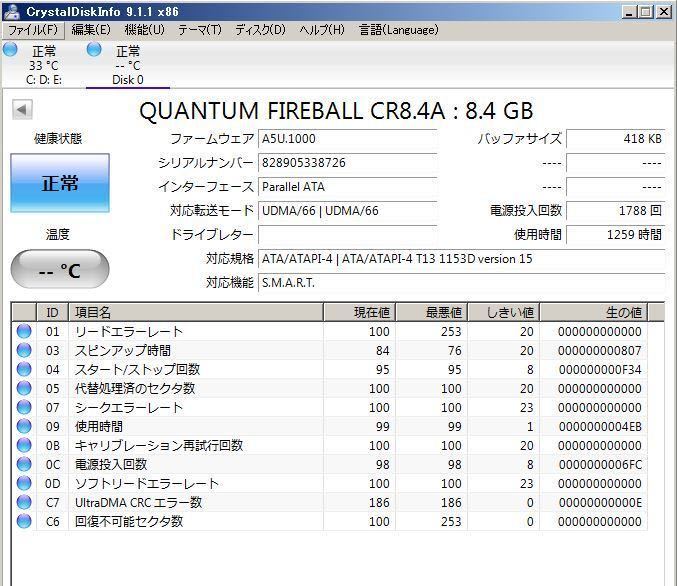Click the ID column header
This screenshot has width=677, height=586.
point(52,312)
